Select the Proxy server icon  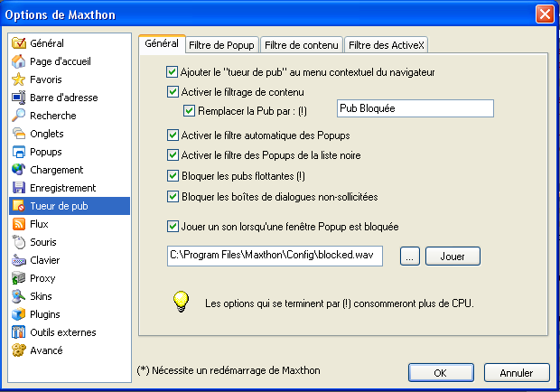tap(19, 278)
